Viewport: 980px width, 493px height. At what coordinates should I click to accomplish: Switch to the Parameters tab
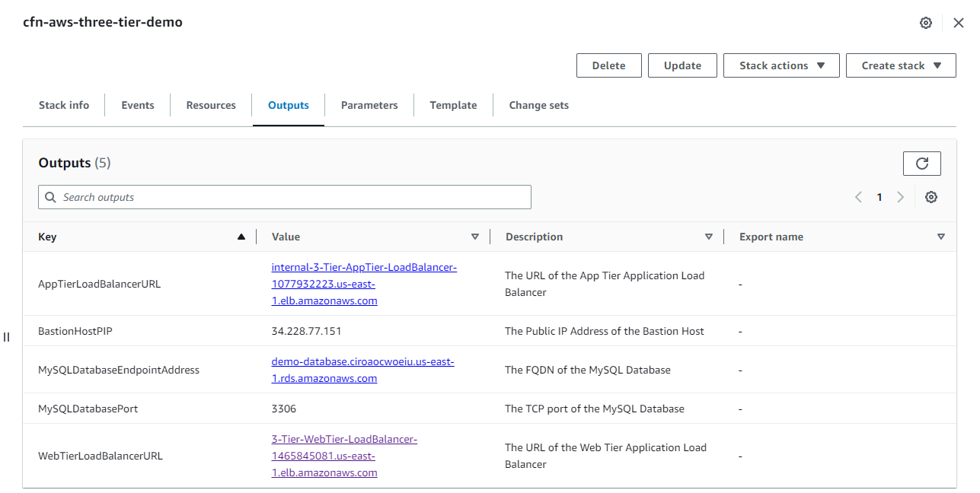[x=369, y=105]
